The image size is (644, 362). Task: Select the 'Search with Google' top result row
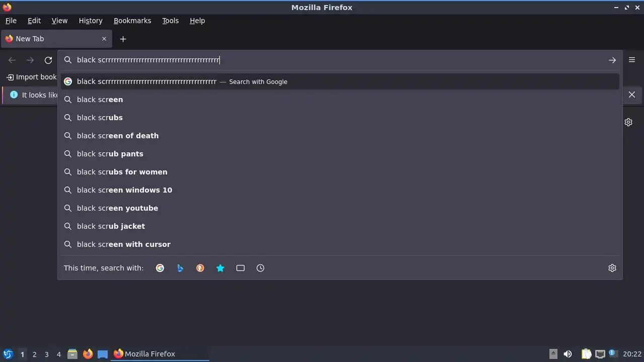(x=340, y=81)
